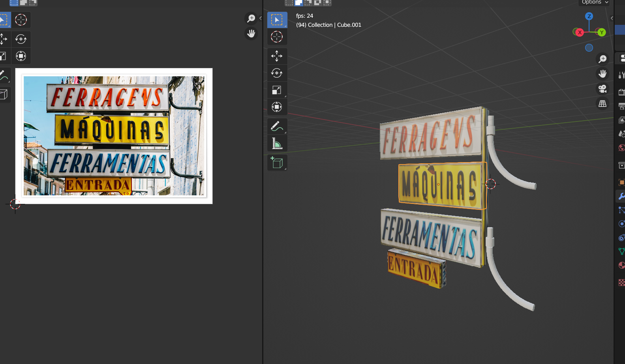Choose Subtract selection mode in left viewport header
Image resolution: width=625 pixels, height=364 pixels.
point(33,2)
